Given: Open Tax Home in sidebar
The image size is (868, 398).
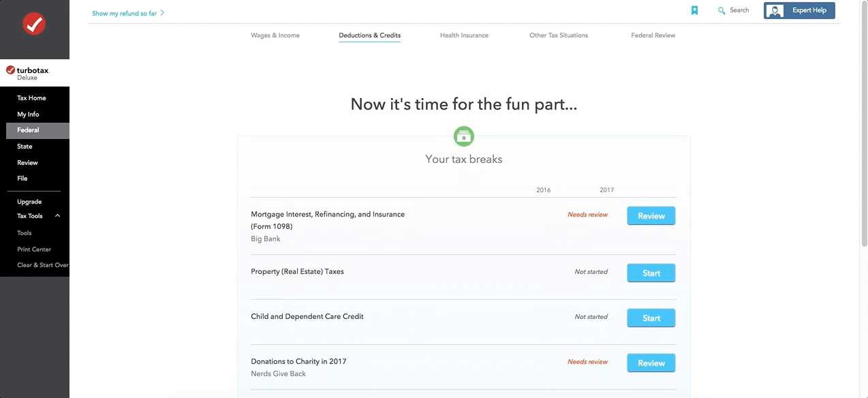Looking at the screenshot, I should point(31,98).
